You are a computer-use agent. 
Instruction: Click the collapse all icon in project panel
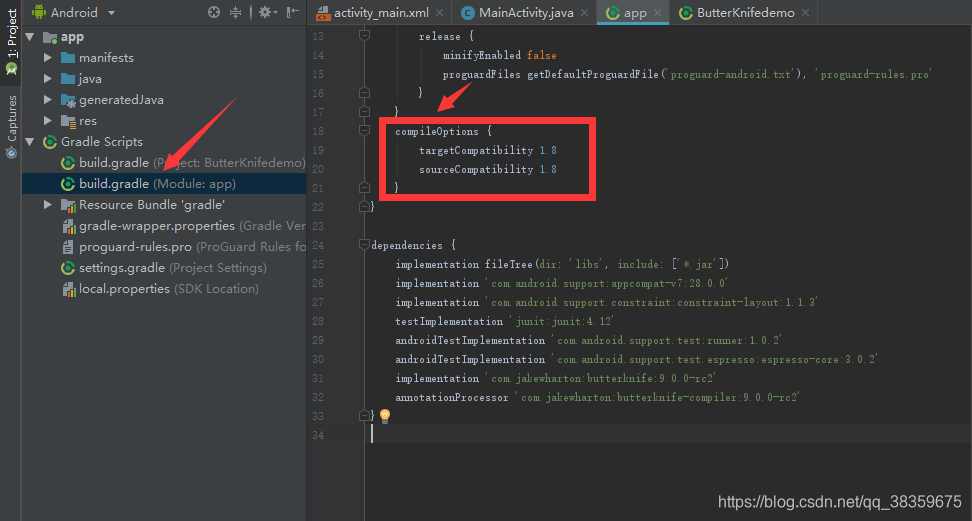click(236, 12)
